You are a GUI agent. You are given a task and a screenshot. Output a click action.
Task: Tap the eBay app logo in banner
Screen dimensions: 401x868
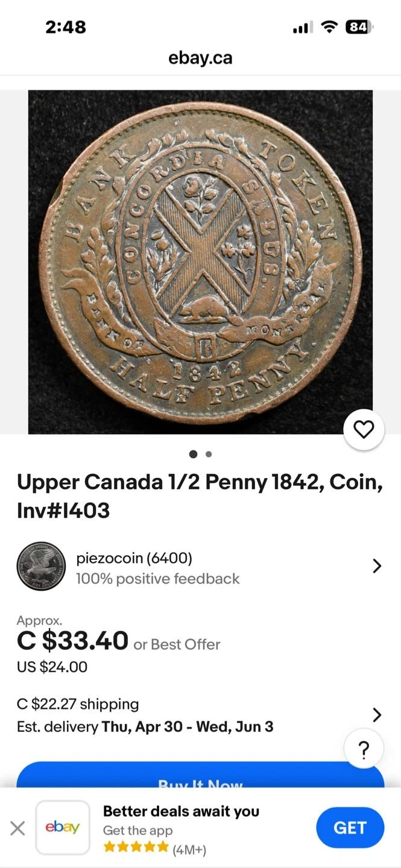tap(63, 828)
